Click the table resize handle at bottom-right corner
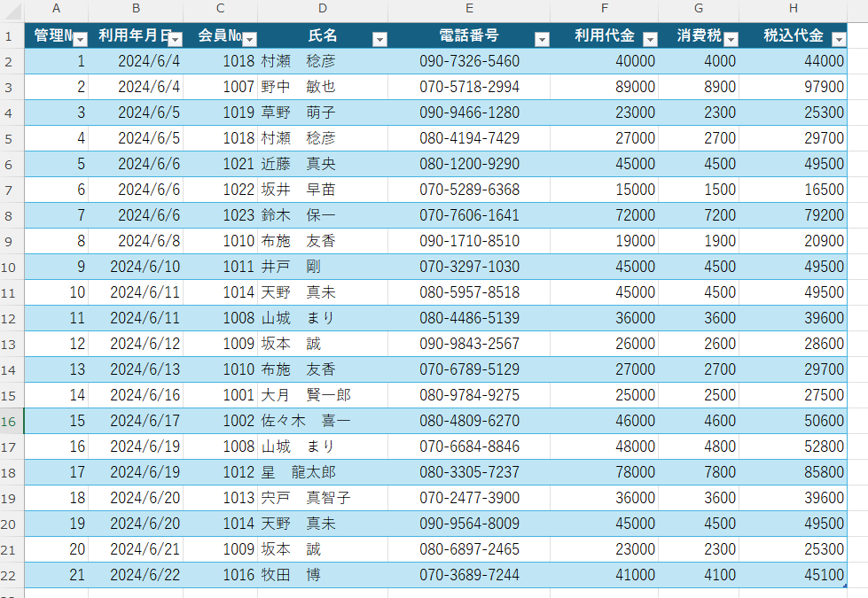The image size is (868, 598). tap(845, 586)
